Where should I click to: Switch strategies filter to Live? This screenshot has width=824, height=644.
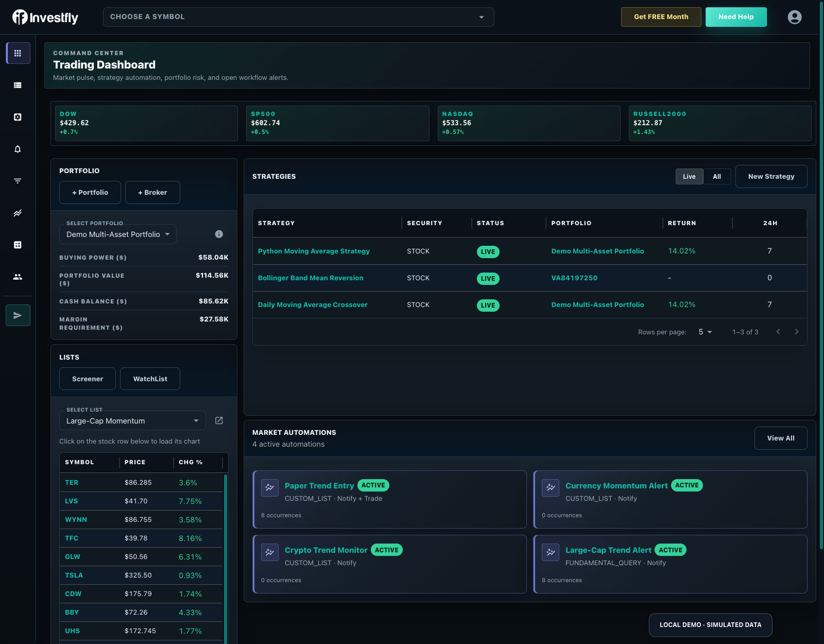coord(689,177)
